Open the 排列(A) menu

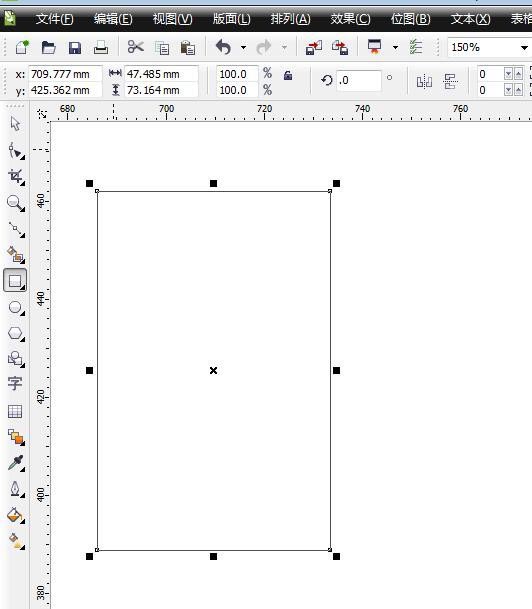[x=290, y=19]
